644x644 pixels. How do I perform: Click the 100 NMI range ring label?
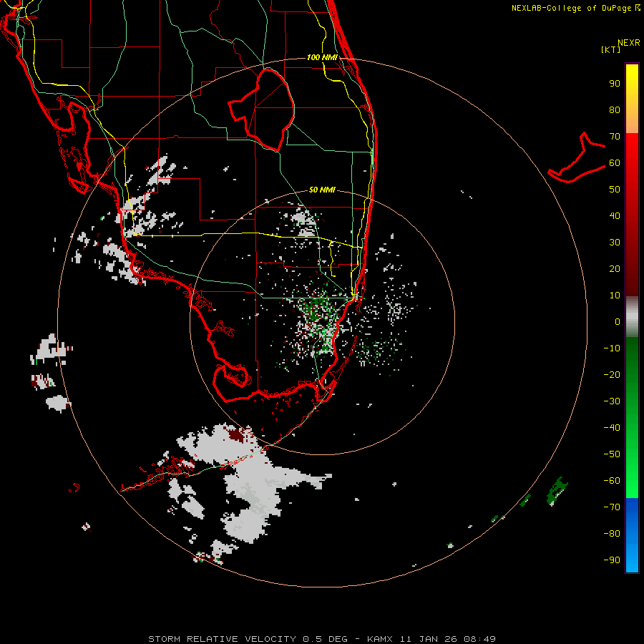(x=322, y=57)
